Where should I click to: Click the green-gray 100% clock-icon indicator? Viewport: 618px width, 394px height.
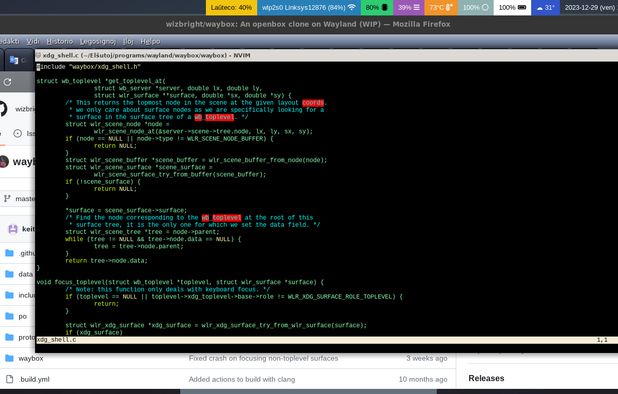pyautogui.click(x=475, y=7)
